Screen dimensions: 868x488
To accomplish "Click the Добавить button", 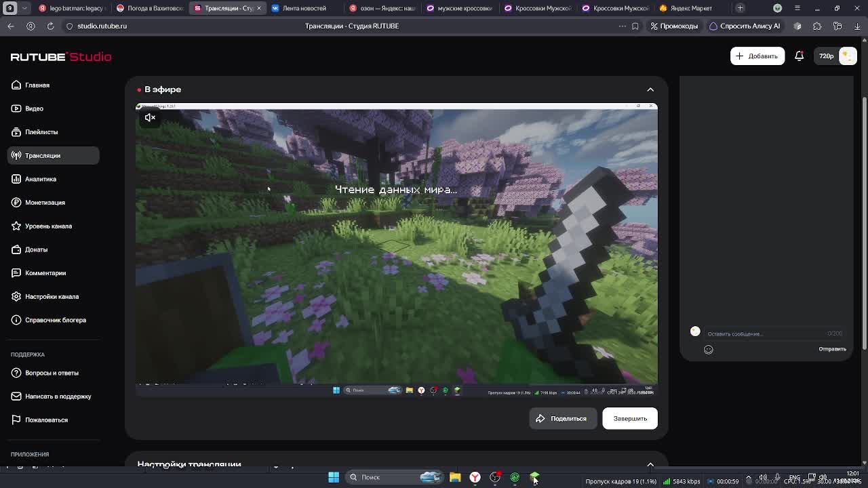I will point(757,56).
